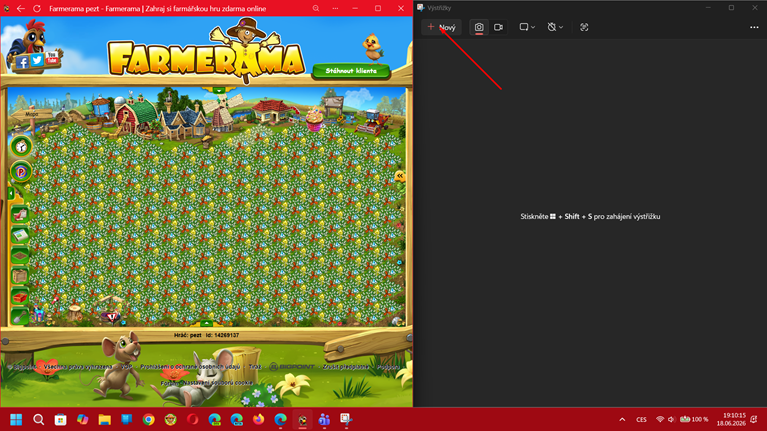
Task: Click the green up arrow below the field
Action: click(206, 323)
